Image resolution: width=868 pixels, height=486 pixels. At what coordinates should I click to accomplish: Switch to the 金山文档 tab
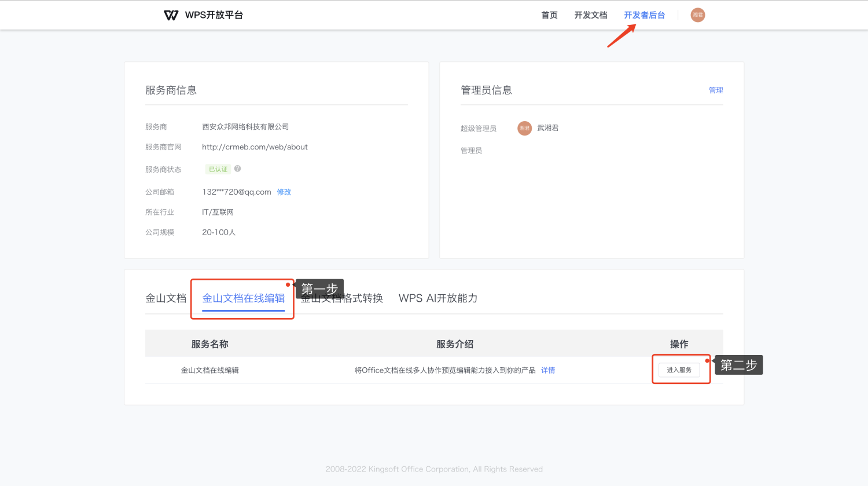(x=165, y=298)
